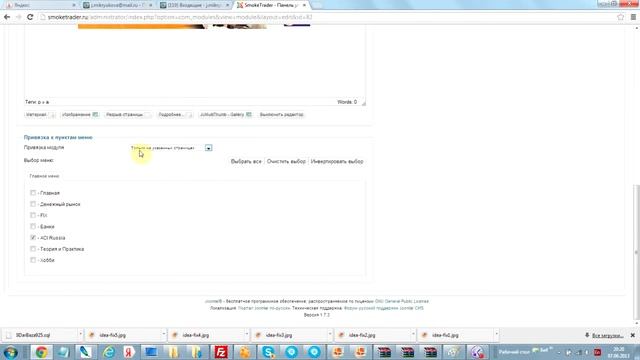
Task: Reload the page with the refresh icon
Action: (x=30, y=17)
